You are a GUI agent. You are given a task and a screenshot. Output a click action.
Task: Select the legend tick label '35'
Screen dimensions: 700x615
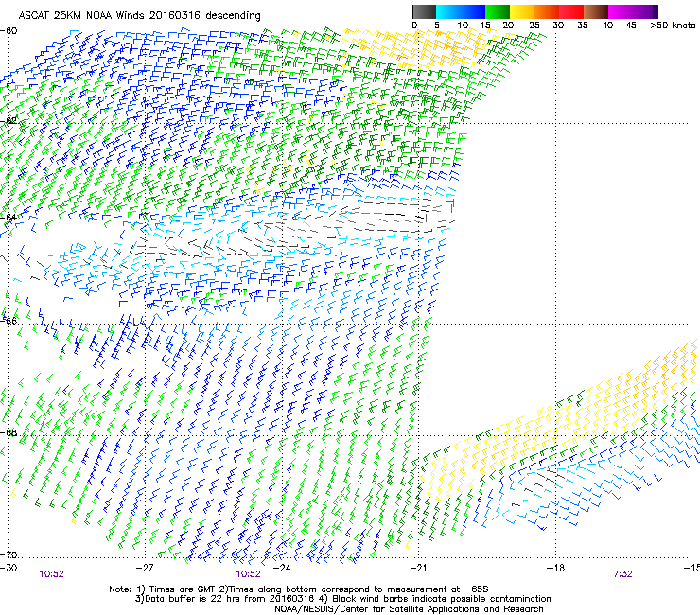click(x=583, y=26)
